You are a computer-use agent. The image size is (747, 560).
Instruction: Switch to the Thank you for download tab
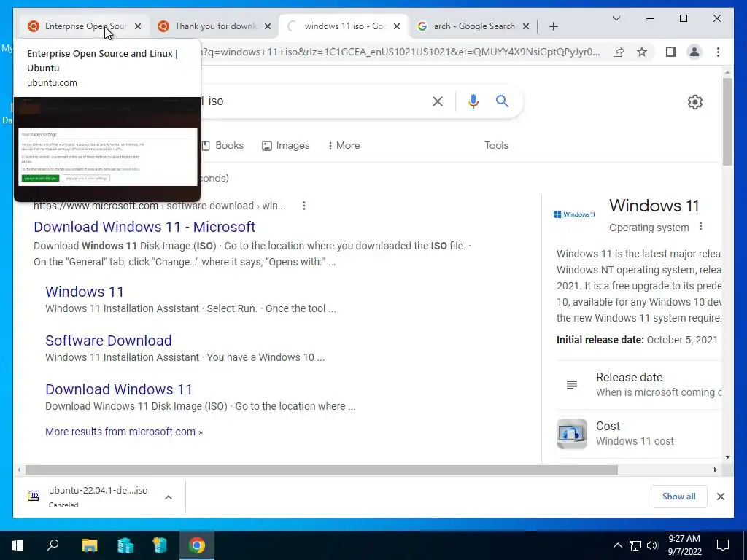215,26
